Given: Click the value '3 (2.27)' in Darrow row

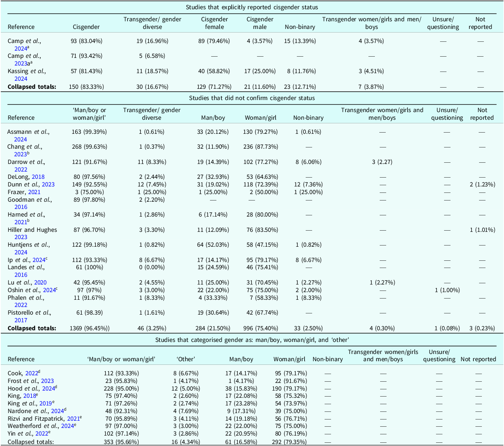Looking at the screenshot, I should pos(382,162).
